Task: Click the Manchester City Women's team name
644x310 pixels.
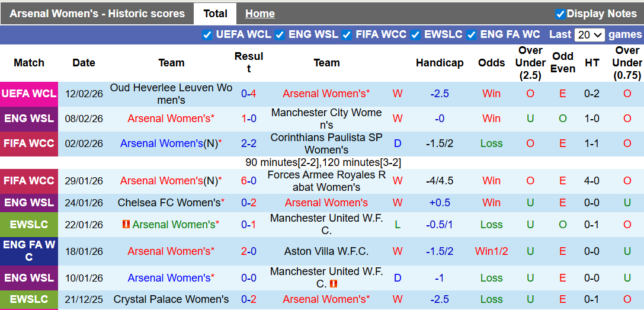Action: tap(326, 119)
